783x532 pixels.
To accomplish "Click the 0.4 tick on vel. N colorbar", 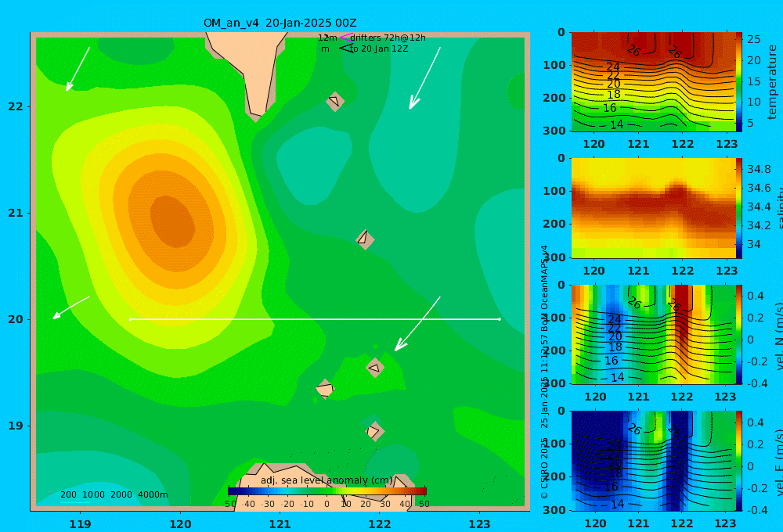I will pyautogui.click(x=755, y=296).
